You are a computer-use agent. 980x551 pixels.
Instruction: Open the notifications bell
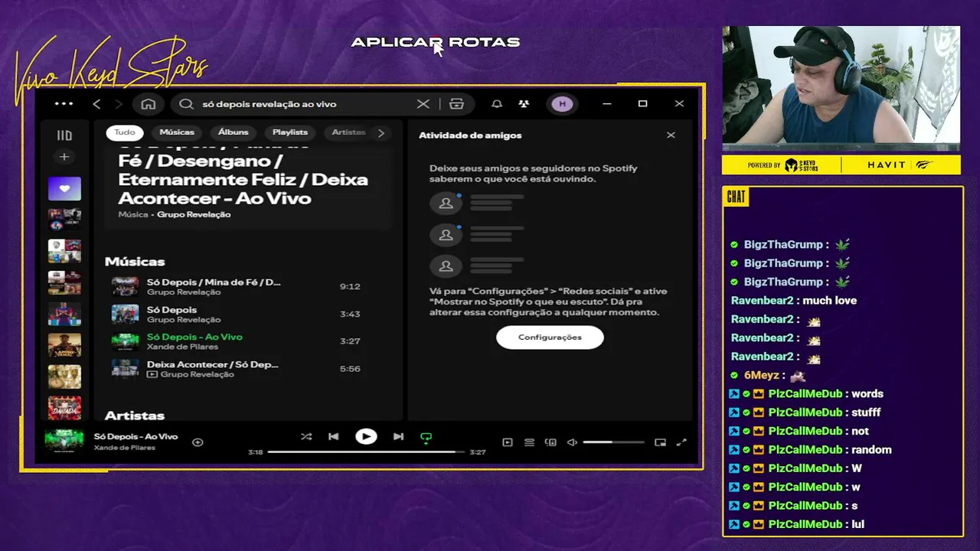[497, 104]
